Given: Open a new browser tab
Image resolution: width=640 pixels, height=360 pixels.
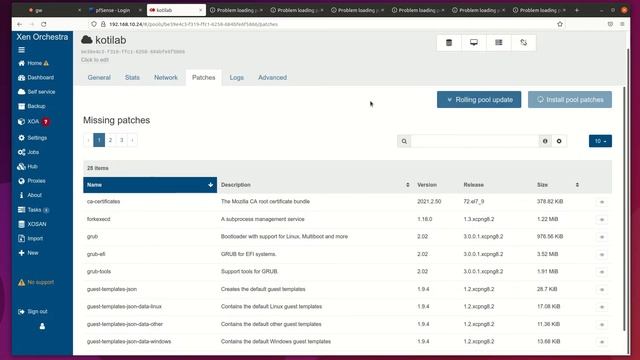Looking at the screenshot, I should coord(577,10).
